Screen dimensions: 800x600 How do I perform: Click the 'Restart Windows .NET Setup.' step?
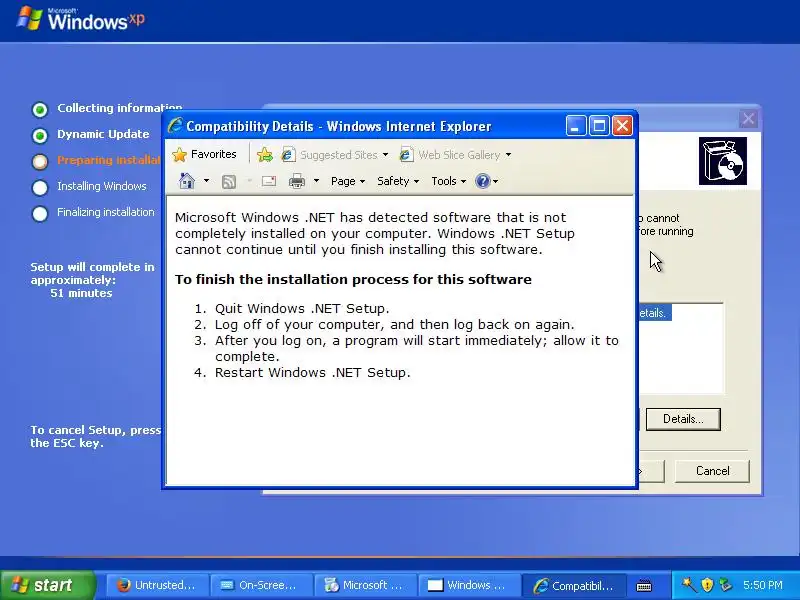click(x=312, y=372)
